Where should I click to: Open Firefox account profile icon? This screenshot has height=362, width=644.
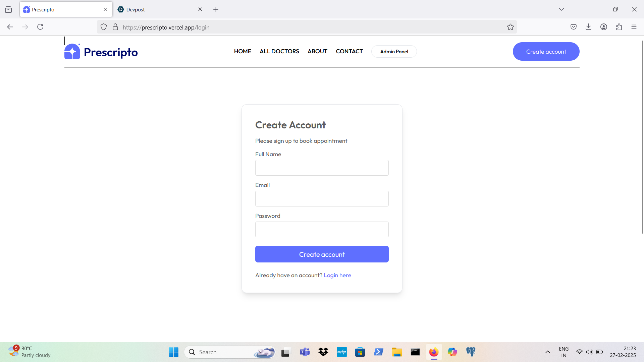pos(604,27)
